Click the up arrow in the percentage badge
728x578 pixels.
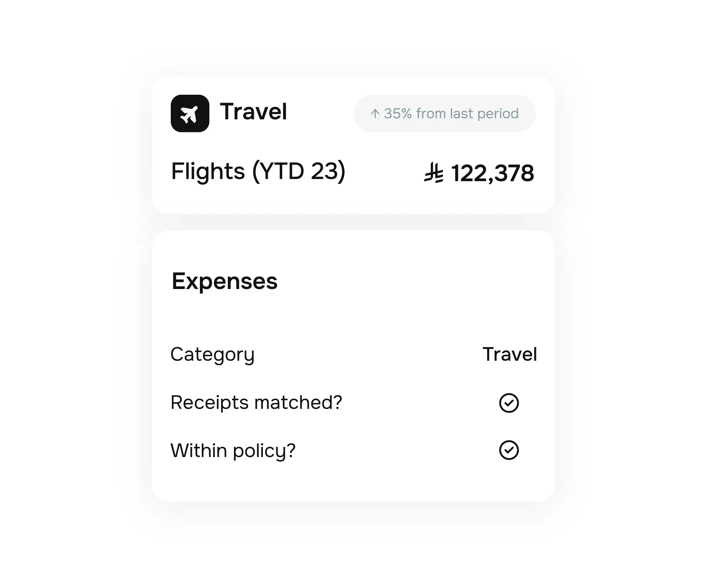click(x=375, y=113)
